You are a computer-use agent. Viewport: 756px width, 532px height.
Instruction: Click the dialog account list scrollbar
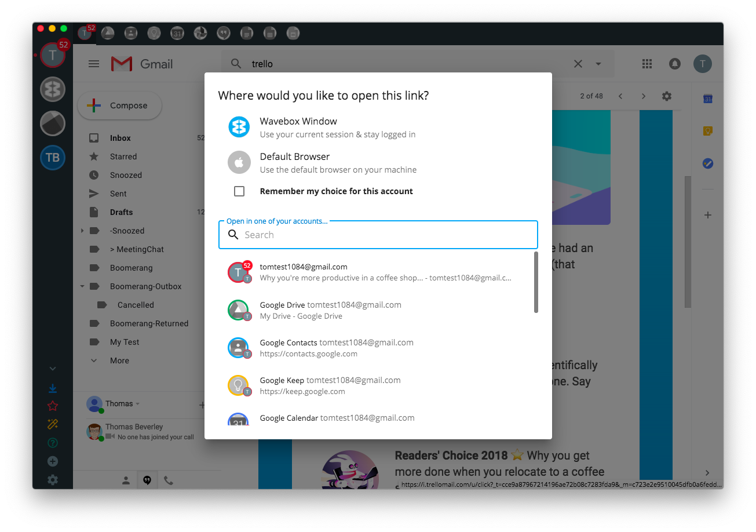coord(536,282)
